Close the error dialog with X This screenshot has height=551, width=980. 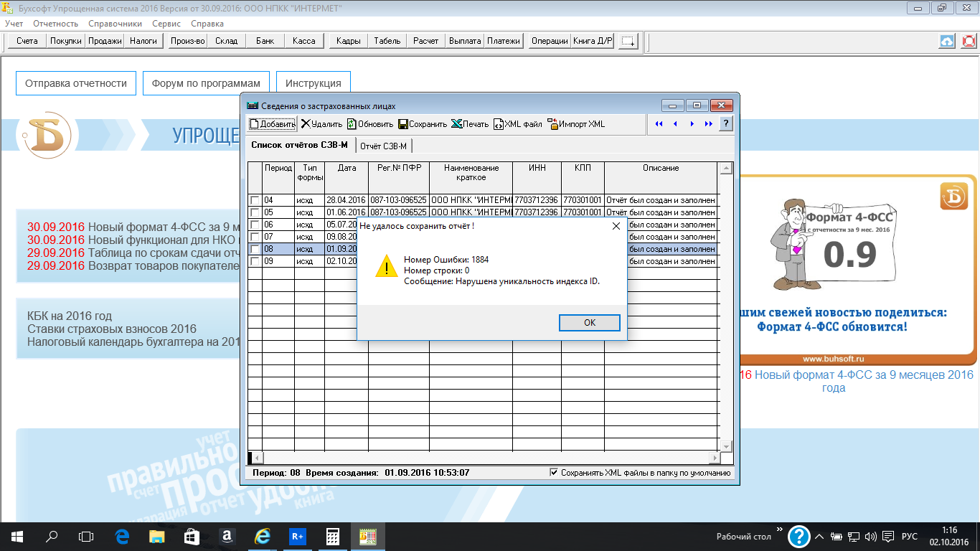tap(616, 226)
